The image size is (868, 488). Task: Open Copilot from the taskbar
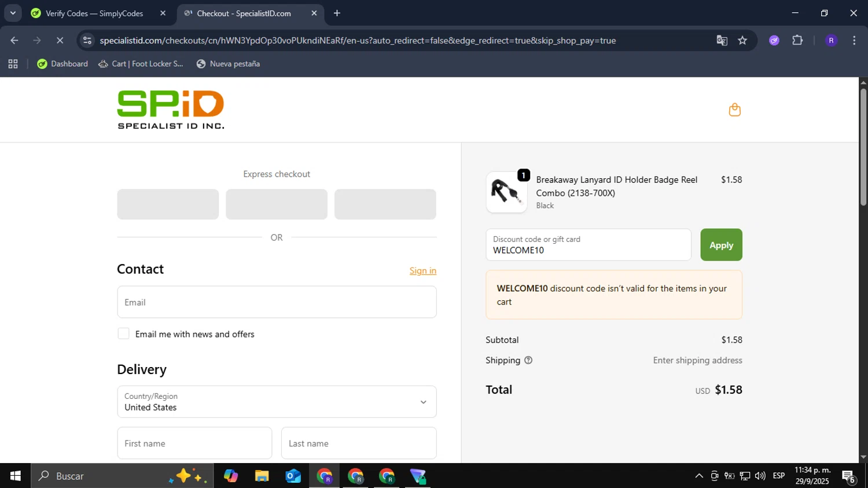[x=231, y=476]
